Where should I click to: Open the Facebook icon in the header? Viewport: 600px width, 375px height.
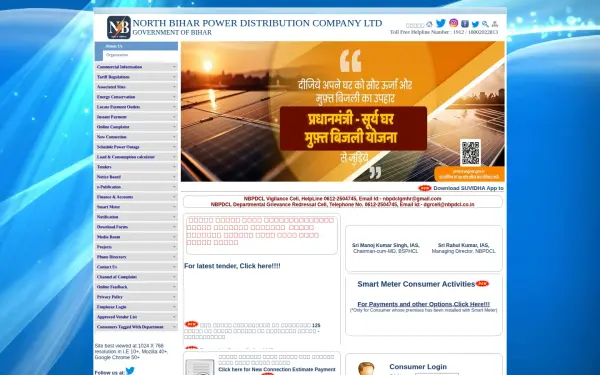[465, 24]
